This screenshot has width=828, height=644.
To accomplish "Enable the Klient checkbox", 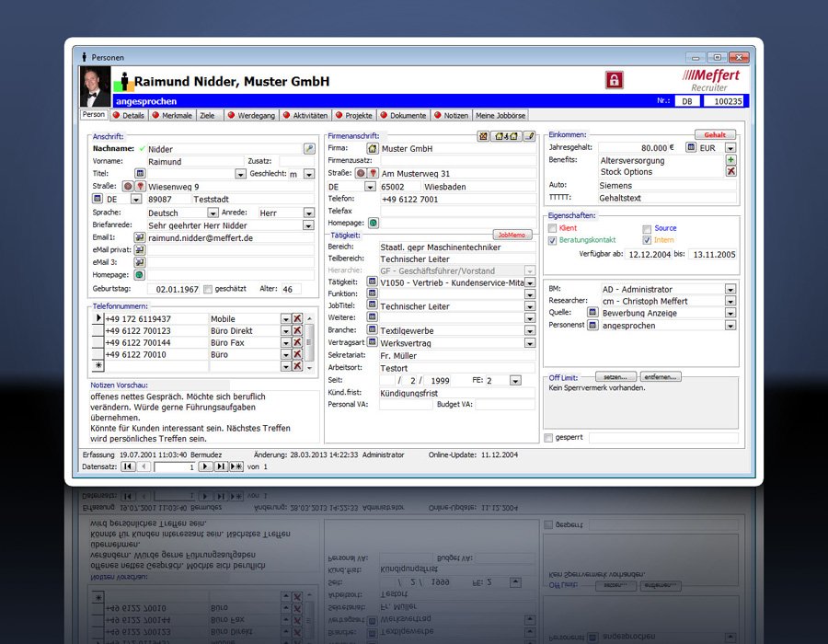I will coord(552,228).
